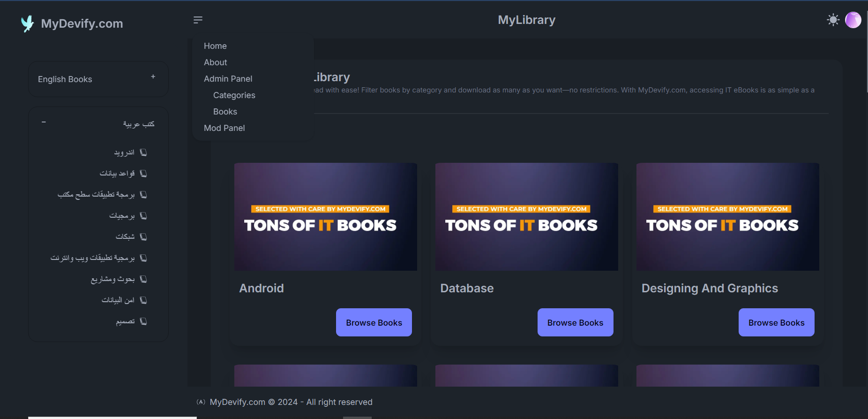Select Home in the navigation menu

[x=215, y=46]
